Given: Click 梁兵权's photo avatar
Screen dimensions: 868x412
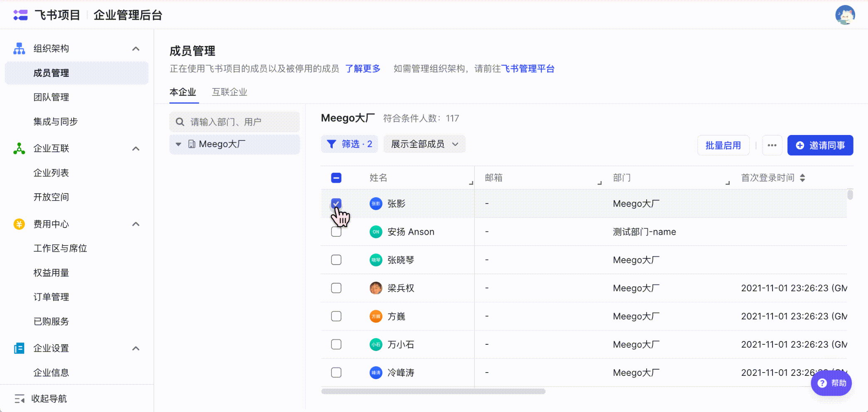Looking at the screenshot, I should click(x=376, y=288).
